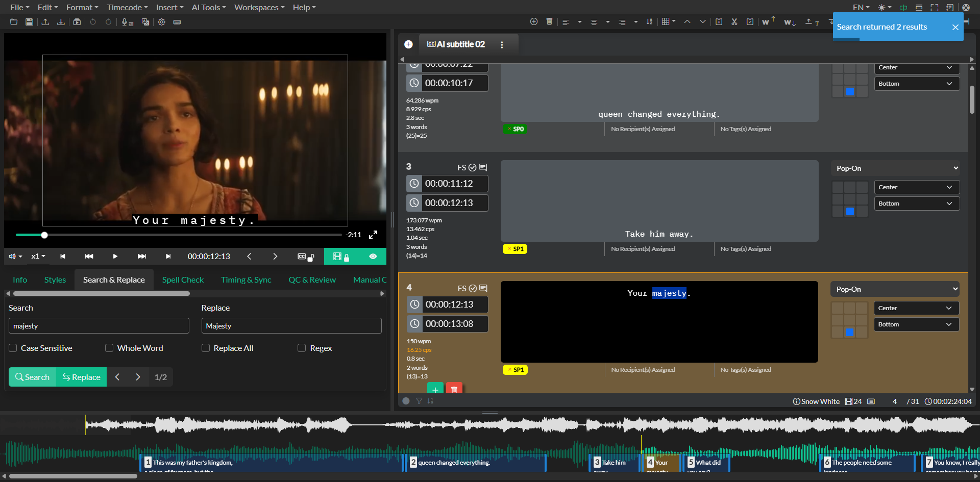Click the move word up icon
Image resolution: width=980 pixels, height=482 pixels.
(768, 21)
